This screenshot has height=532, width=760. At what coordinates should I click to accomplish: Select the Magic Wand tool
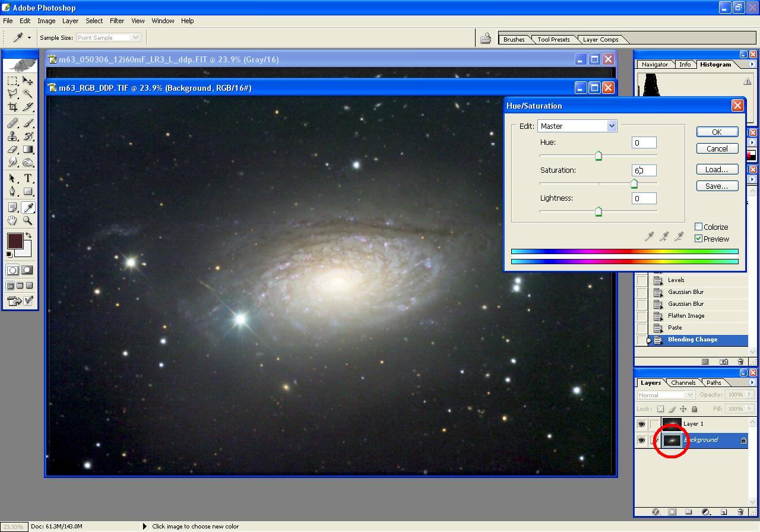pos(27,94)
